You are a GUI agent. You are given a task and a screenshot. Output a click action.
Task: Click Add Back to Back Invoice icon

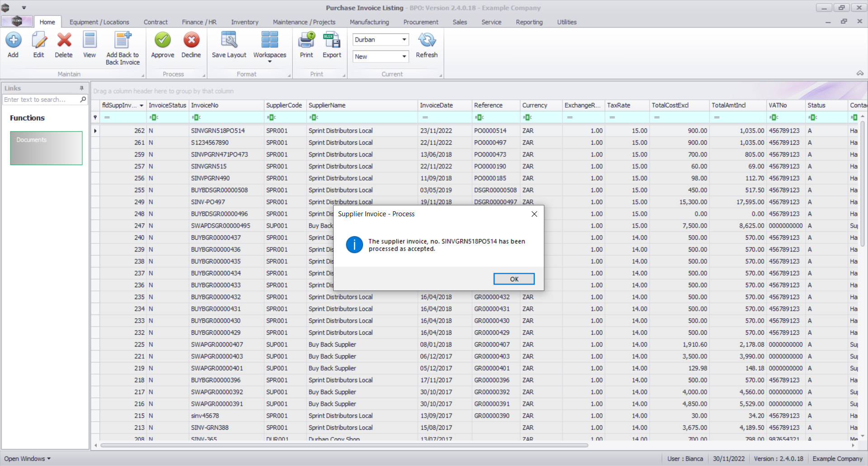[x=123, y=41]
